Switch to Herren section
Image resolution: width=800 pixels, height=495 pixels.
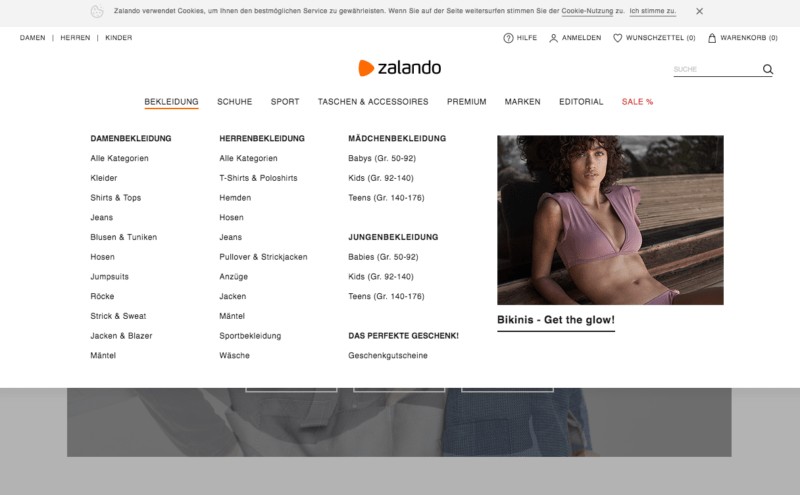point(75,38)
